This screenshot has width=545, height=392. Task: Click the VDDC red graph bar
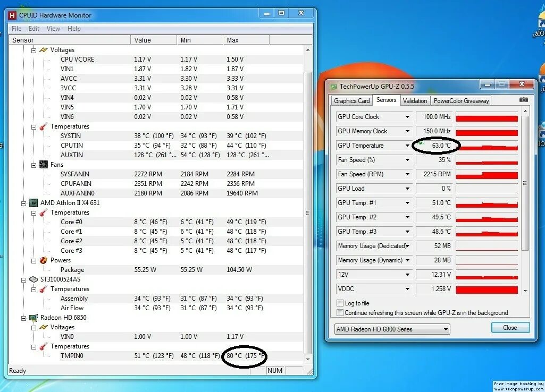487,289
